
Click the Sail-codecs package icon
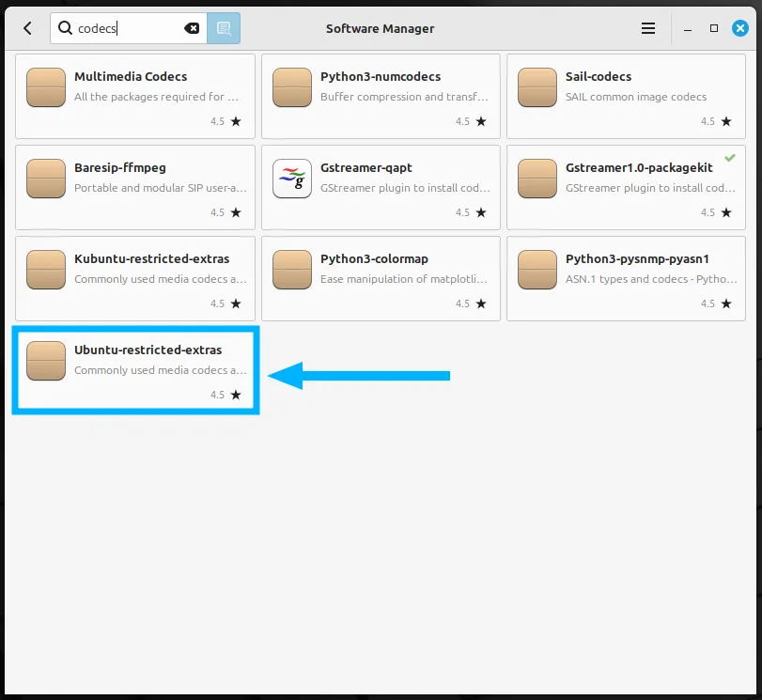click(537, 86)
